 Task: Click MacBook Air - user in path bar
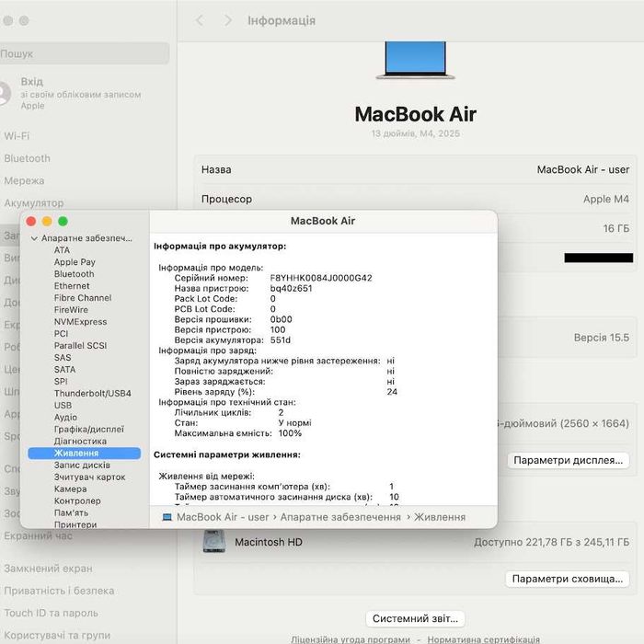[x=223, y=517]
